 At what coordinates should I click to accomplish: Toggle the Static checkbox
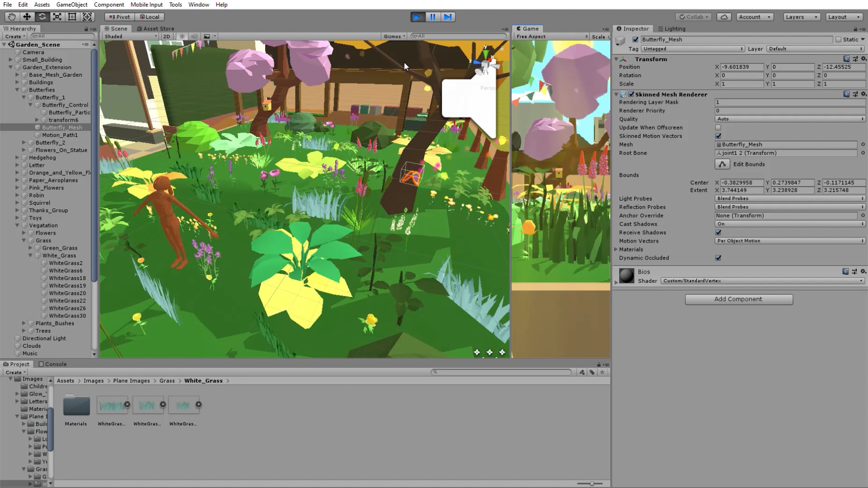(838, 40)
